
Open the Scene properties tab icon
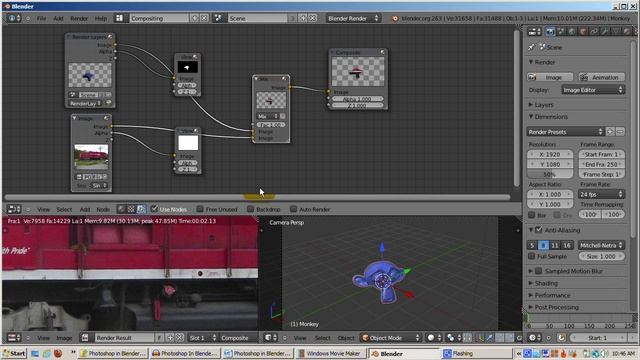[x=561, y=31]
